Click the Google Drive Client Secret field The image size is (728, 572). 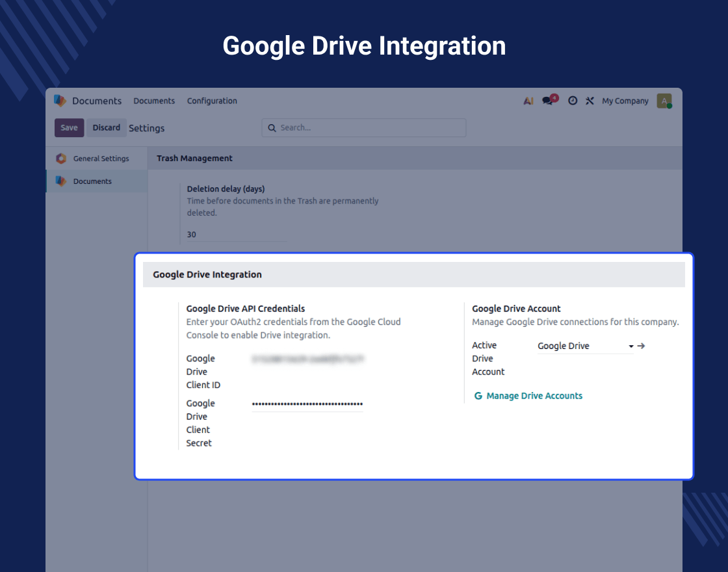tap(307, 404)
